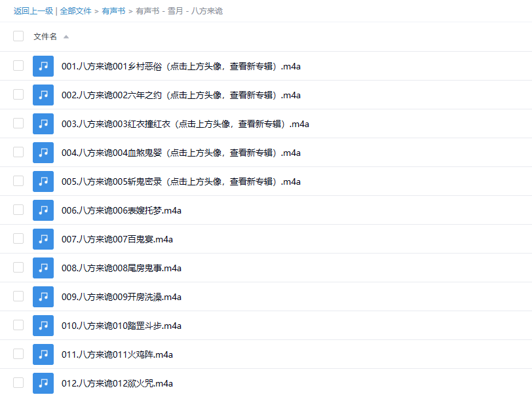This screenshot has height=399, width=532.
Task: Click music icon for 010 踏罡斗步
Action: pos(43,326)
